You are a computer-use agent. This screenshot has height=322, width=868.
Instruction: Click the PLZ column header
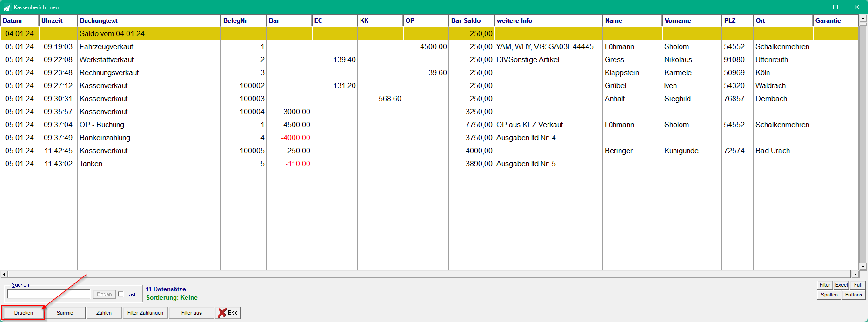738,20
